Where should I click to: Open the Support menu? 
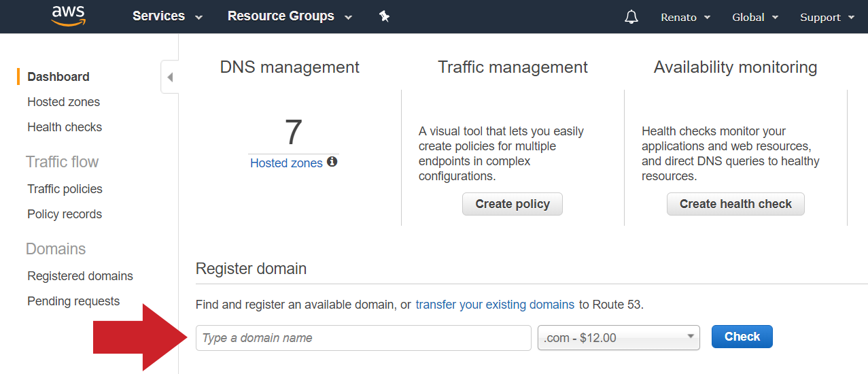click(x=827, y=18)
